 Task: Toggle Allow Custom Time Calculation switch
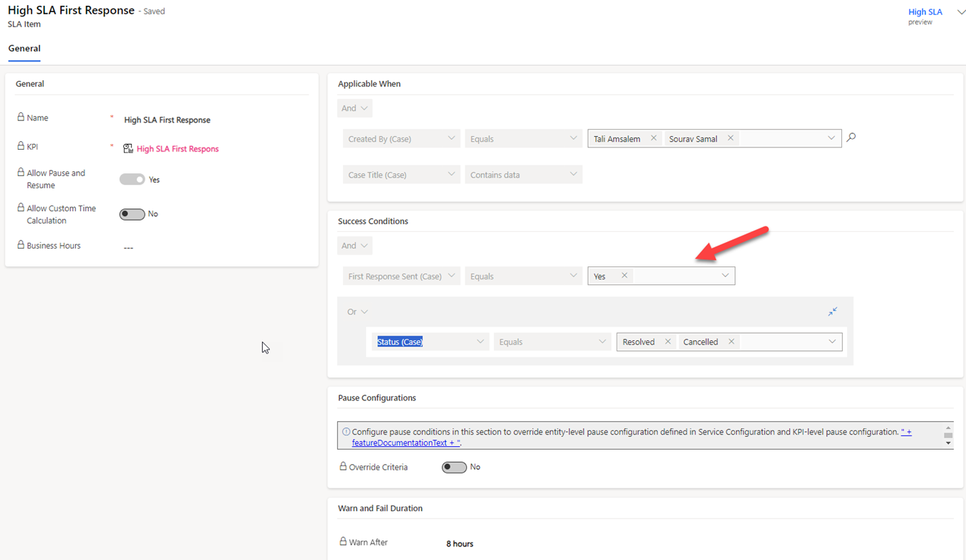(132, 213)
